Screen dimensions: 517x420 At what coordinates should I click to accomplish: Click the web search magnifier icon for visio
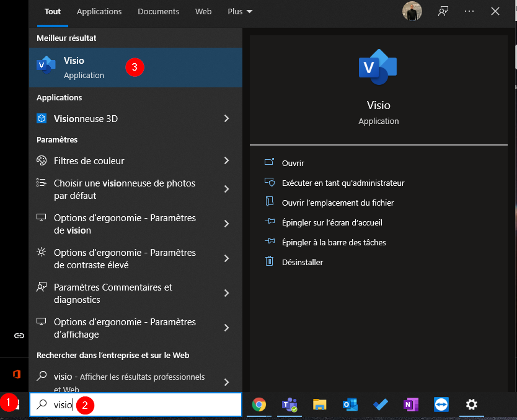(42, 376)
